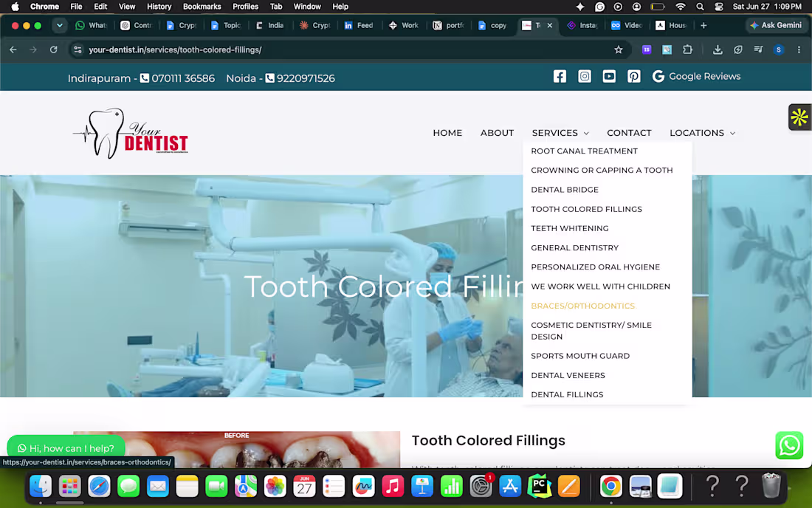The height and width of the screenshot is (508, 812).
Task: Select We Work Well With Children
Action: (x=600, y=286)
